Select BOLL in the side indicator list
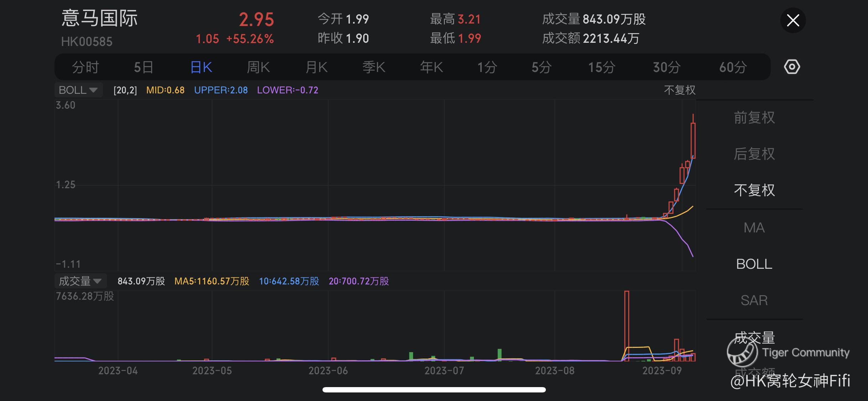Viewport: 868px width, 401px height. click(754, 264)
